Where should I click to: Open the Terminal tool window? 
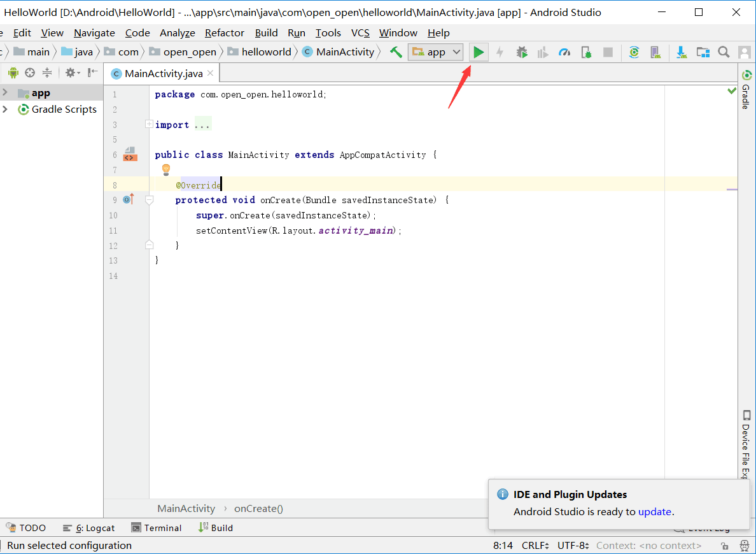point(156,528)
